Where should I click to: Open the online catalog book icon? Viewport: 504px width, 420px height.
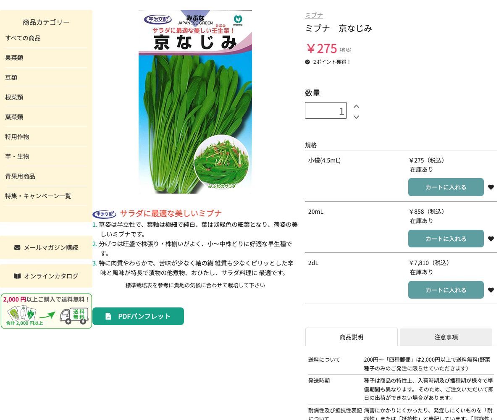tap(17, 276)
